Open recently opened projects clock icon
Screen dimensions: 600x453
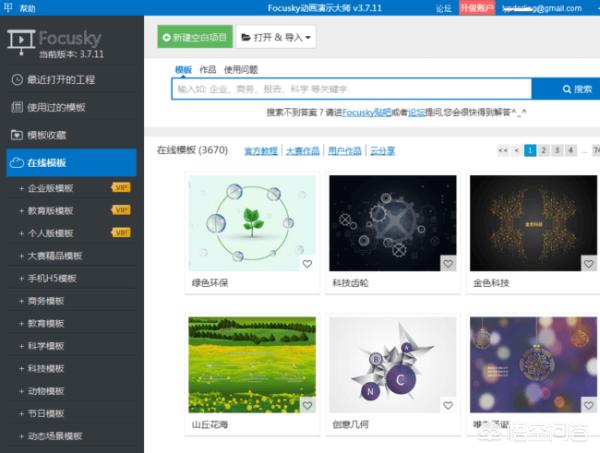click(17, 80)
